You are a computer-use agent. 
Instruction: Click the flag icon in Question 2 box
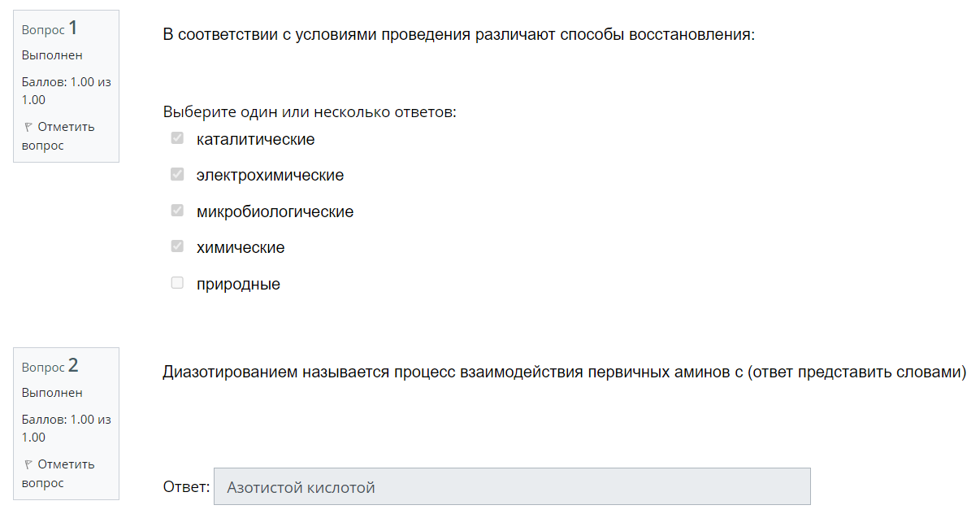coord(28,464)
